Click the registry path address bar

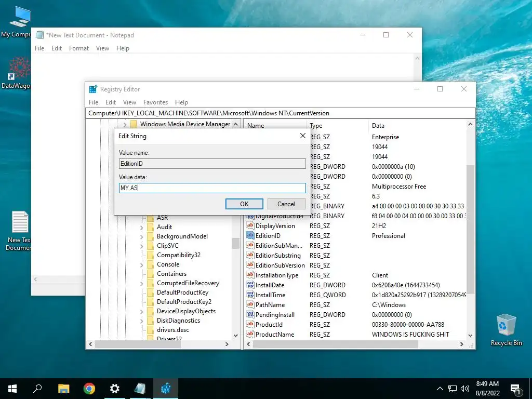click(x=280, y=113)
